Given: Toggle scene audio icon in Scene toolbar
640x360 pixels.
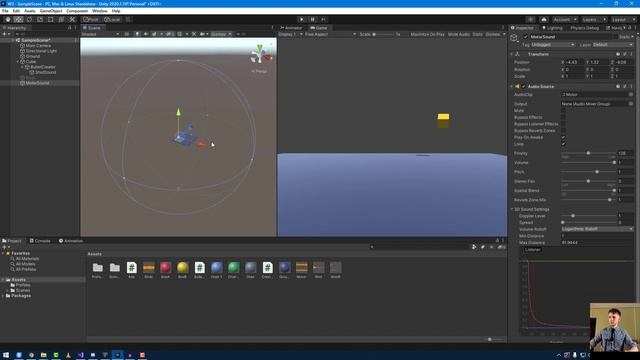Looking at the screenshot, I should click(x=146, y=34).
